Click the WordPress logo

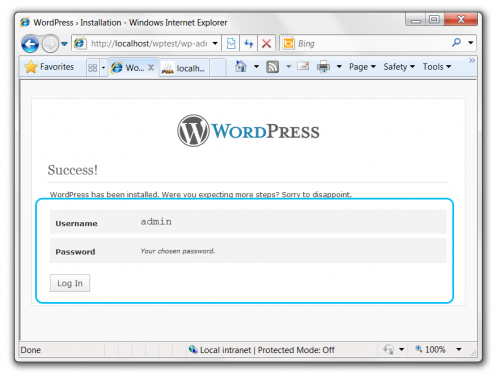(x=248, y=131)
